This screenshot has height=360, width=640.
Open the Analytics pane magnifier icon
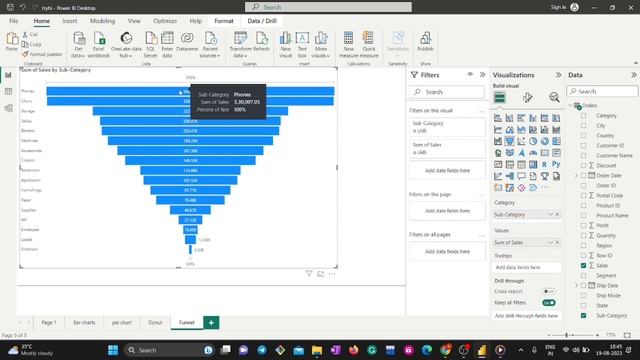554,98
